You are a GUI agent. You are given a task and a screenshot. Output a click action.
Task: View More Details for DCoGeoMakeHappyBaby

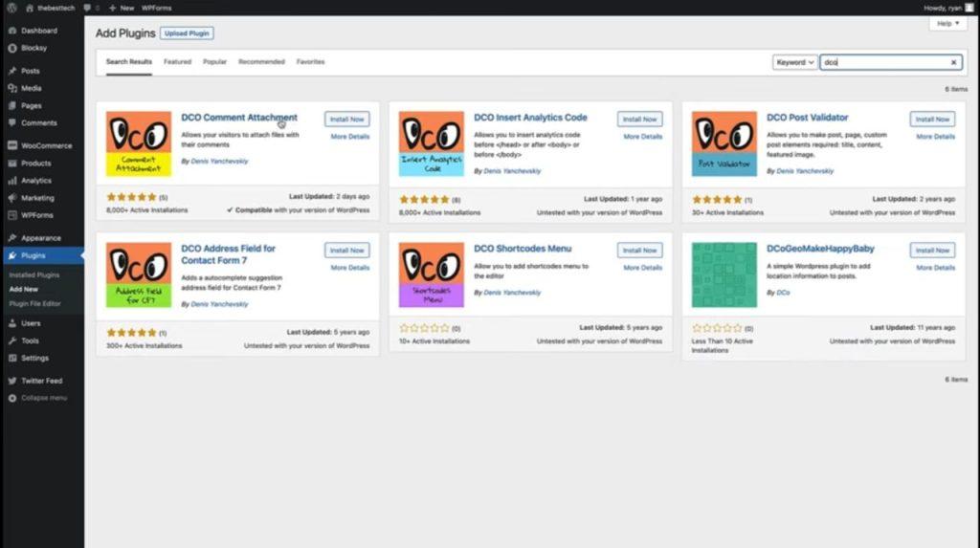tap(936, 268)
